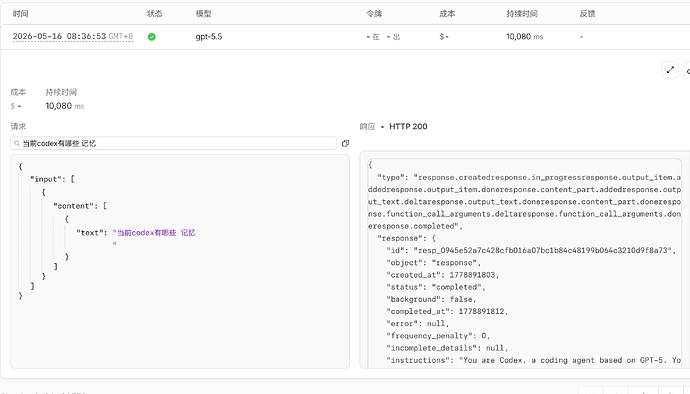Copy the request JSON with the copy icon
690x394 pixels.
point(345,144)
